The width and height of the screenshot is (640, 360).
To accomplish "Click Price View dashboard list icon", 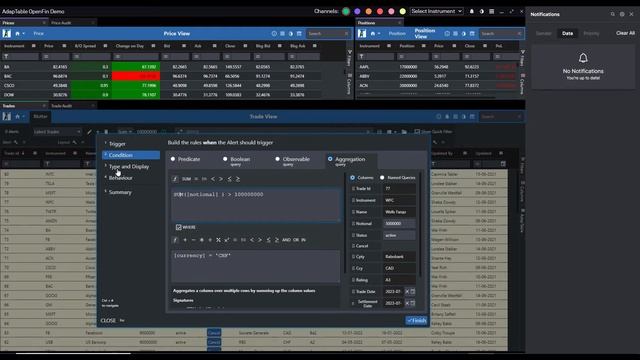I will click(x=282, y=33).
